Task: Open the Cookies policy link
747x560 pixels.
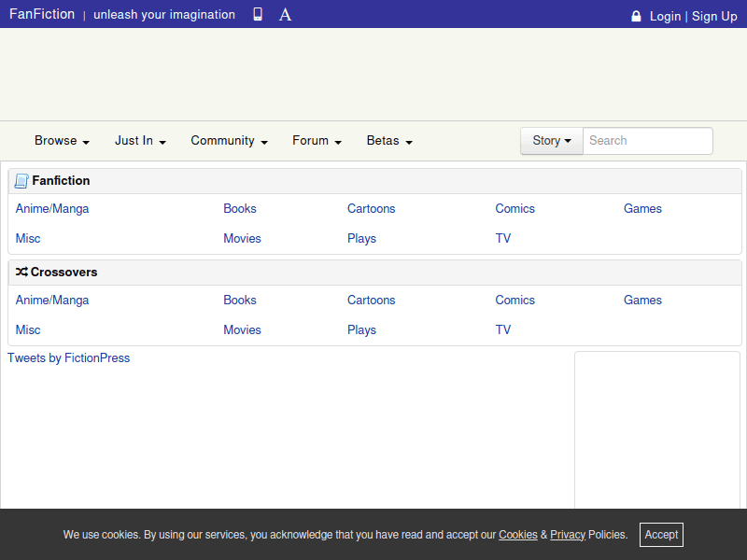Action: (x=517, y=535)
